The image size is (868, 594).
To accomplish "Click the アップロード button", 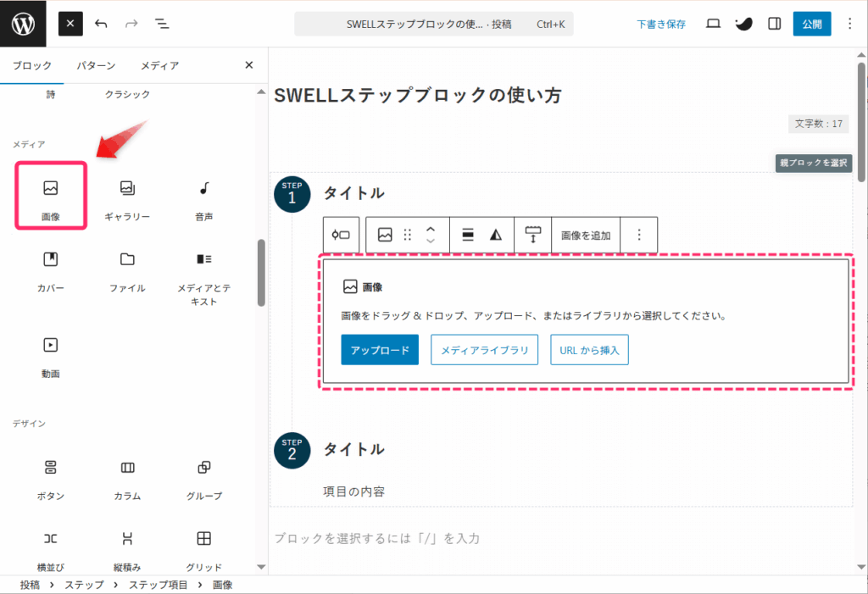I will 380,350.
